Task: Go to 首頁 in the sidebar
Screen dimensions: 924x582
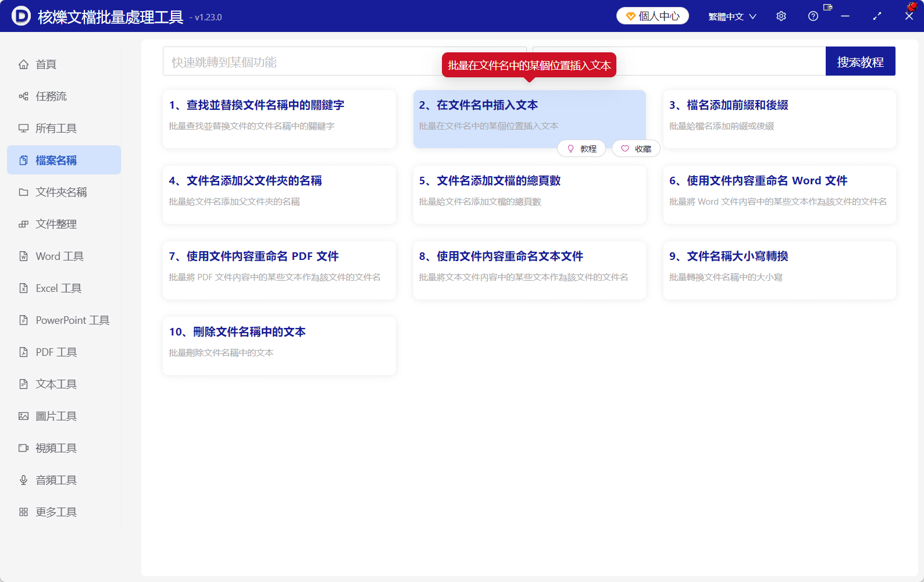Action: coord(64,65)
